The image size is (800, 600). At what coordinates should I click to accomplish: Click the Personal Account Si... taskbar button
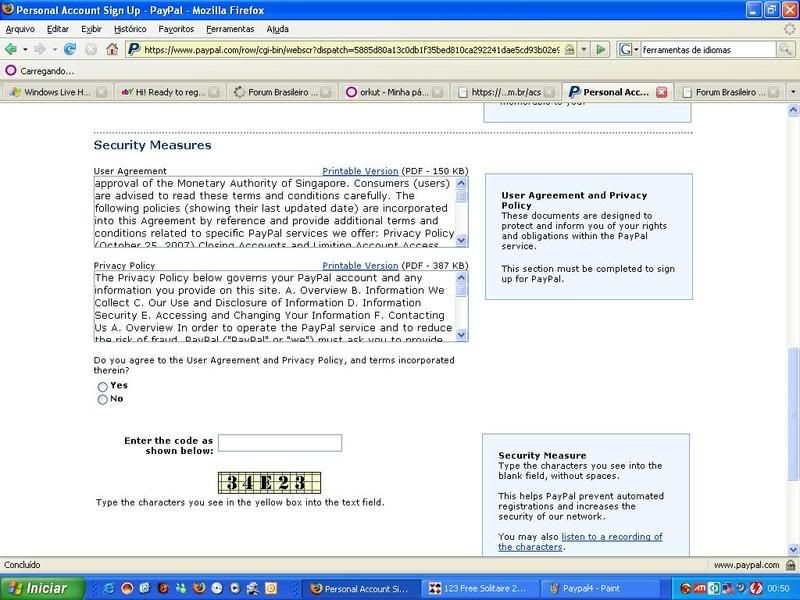coord(362,588)
